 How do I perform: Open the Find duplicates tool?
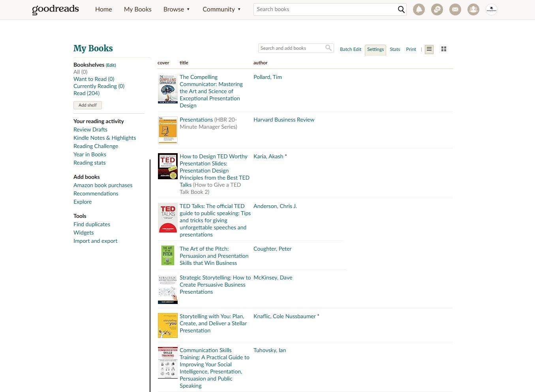pyautogui.click(x=92, y=224)
